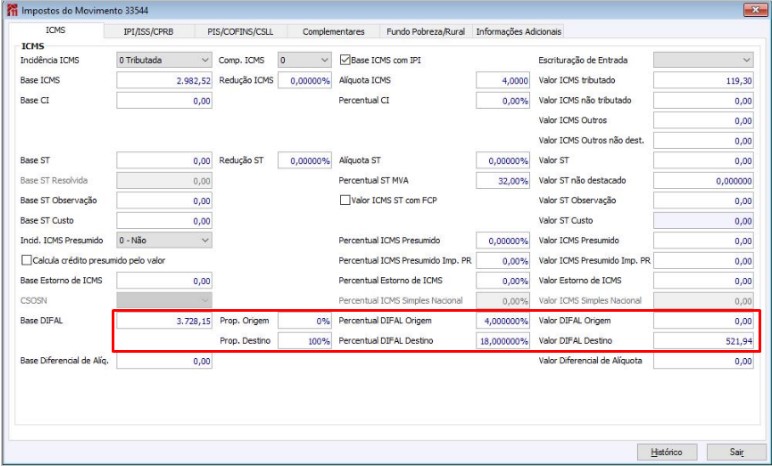Image resolution: width=772 pixels, height=466 pixels.
Task: Open the PIS/COFINS/CSLL tab
Action: [x=240, y=32]
